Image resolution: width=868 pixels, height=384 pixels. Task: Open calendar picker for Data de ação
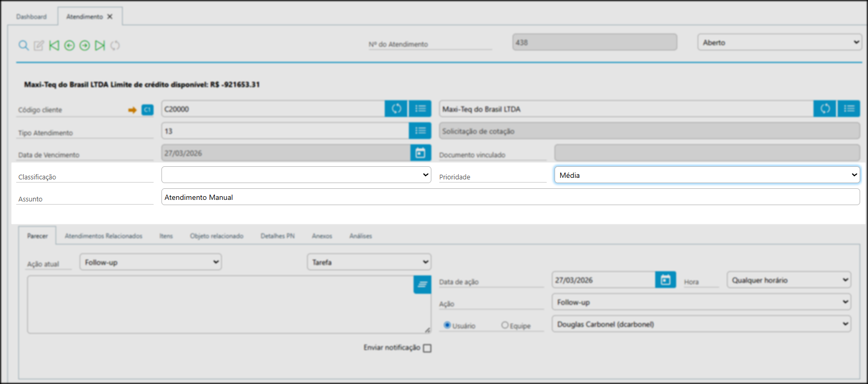point(665,280)
